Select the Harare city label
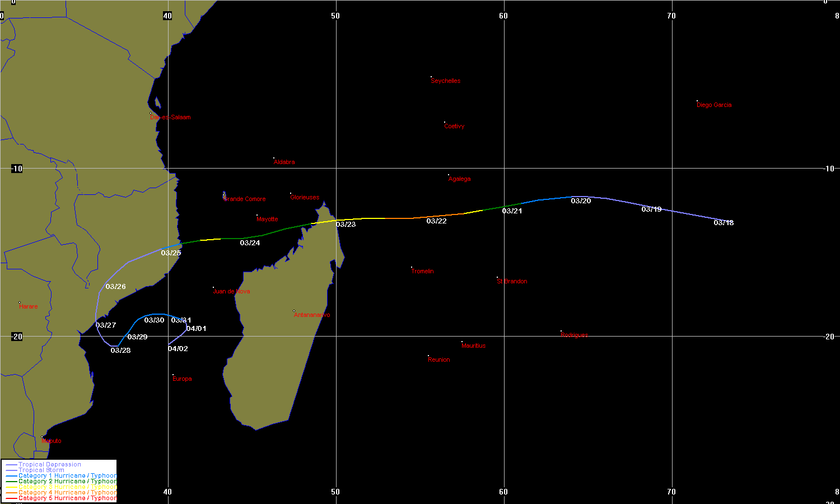The image size is (840, 504). tap(29, 307)
